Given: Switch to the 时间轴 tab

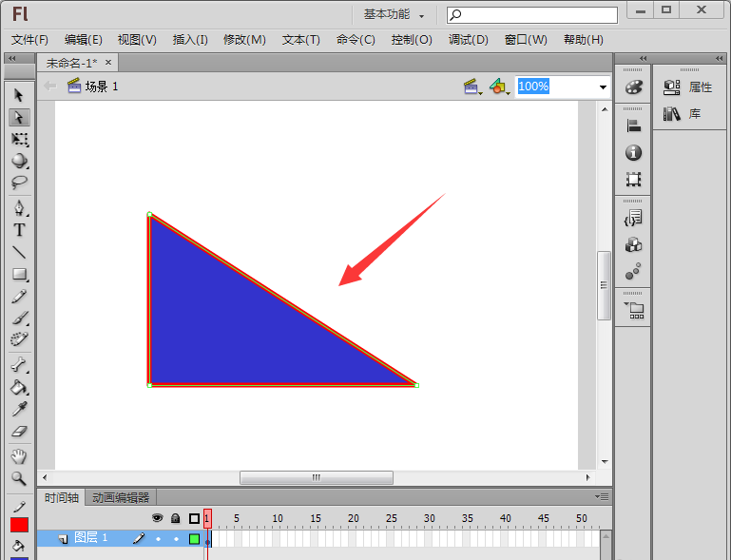Looking at the screenshot, I should pyautogui.click(x=62, y=497).
